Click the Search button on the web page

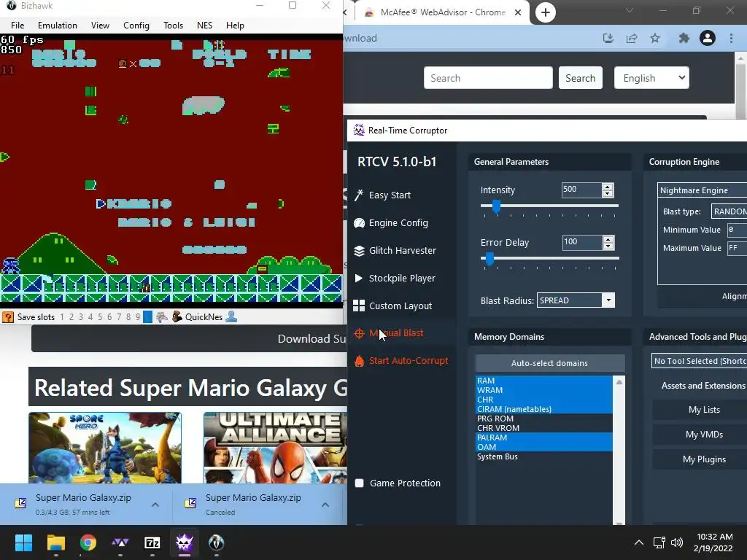click(580, 77)
